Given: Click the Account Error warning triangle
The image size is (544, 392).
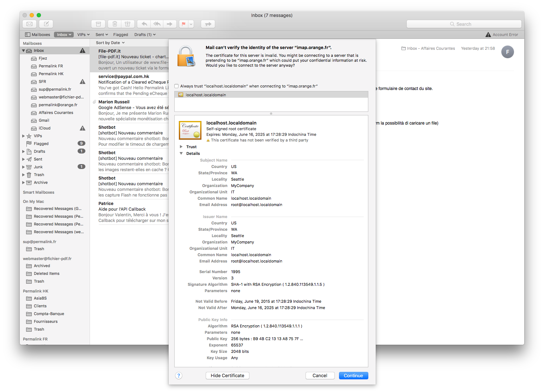Looking at the screenshot, I should click(x=488, y=35).
